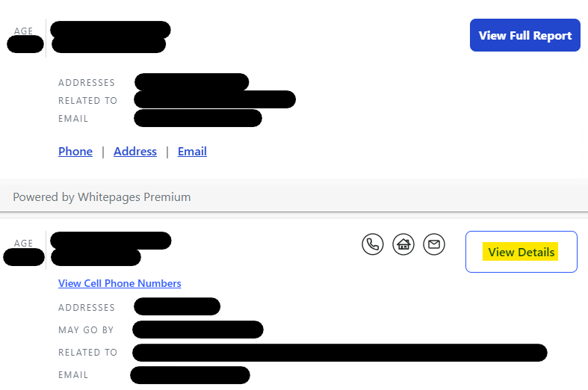588x390 pixels.
Task: Click ADDRESSES label under View Cell Phone Numbers
Action: pyautogui.click(x=87, y=308)
